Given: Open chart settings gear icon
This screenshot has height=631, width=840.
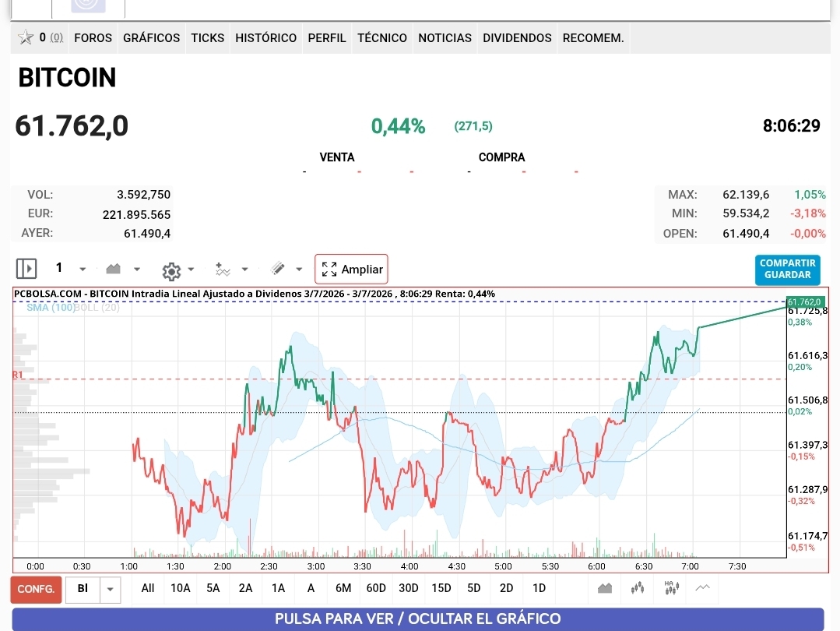Looking at the screenshot, I should coord(171,271).
